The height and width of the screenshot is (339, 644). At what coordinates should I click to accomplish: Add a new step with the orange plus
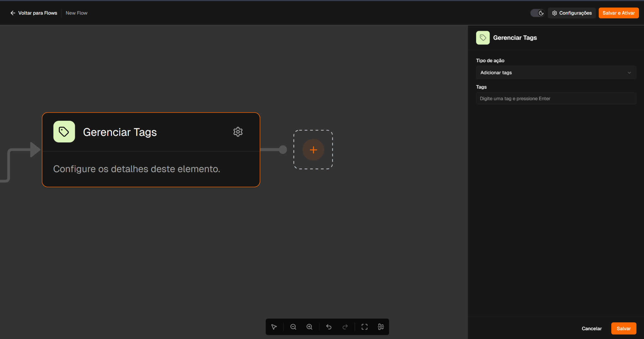tap(313, 150)
